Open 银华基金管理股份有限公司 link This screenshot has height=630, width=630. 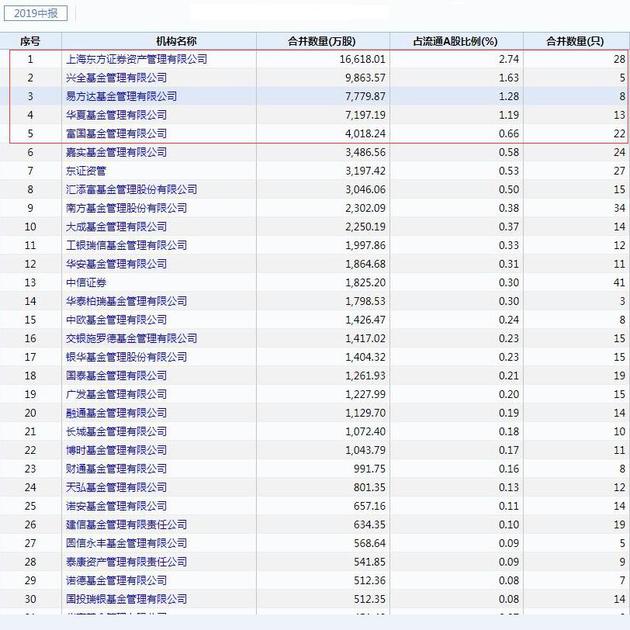click(x=127, y=357)
